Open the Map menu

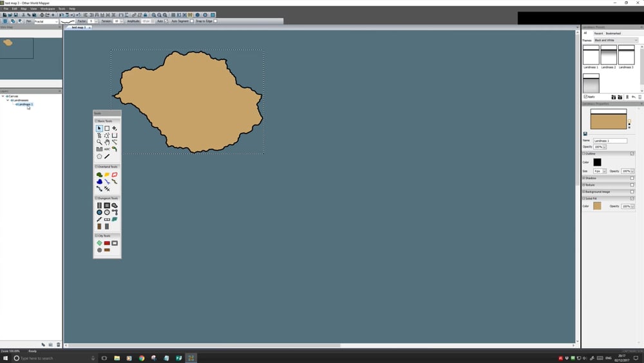click(23, 8)
